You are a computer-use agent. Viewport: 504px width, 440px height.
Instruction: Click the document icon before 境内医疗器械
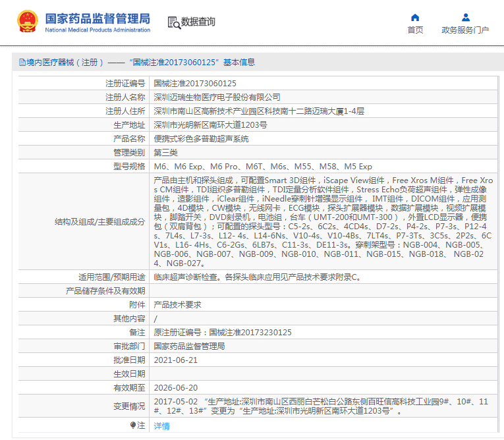pos(22,63)
